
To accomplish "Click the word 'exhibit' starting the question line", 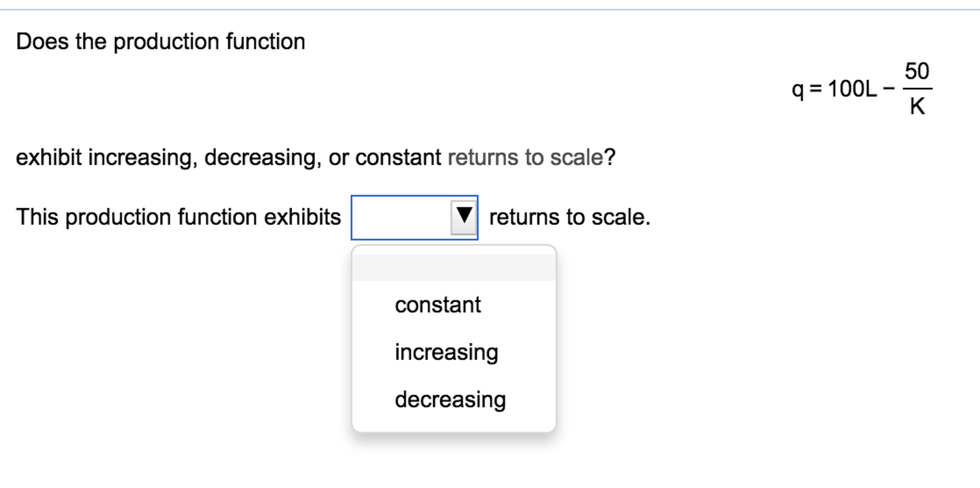I will pos(48,157).
